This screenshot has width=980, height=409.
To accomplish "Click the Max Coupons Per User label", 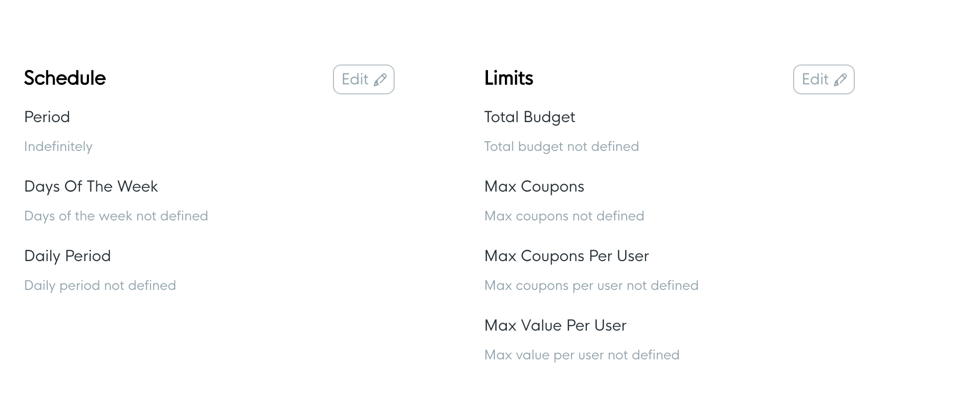I will pyautogui.click(x=567, y=256).
